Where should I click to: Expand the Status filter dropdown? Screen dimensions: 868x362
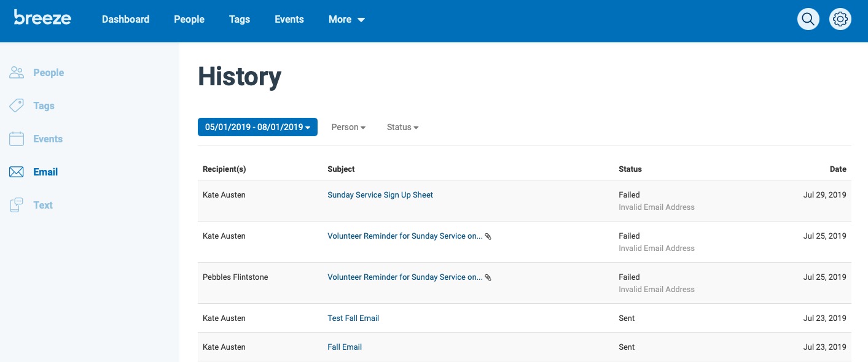click(402, 127)
